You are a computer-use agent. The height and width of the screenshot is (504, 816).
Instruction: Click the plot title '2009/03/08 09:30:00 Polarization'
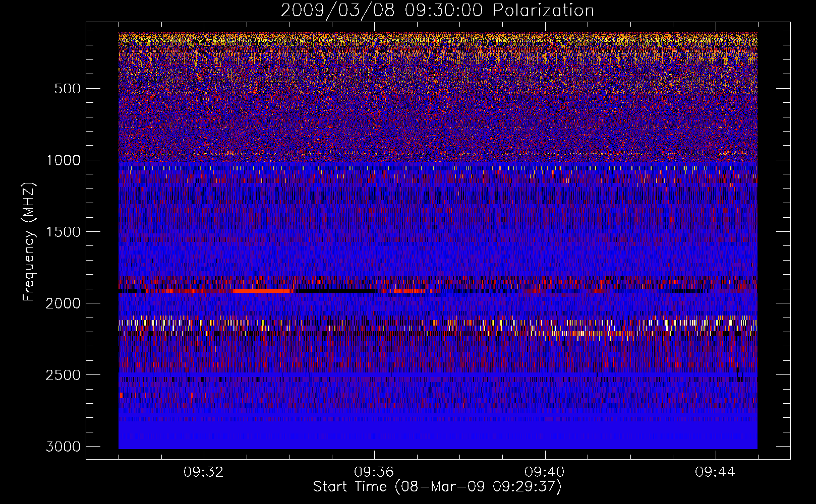pos(437,11)
